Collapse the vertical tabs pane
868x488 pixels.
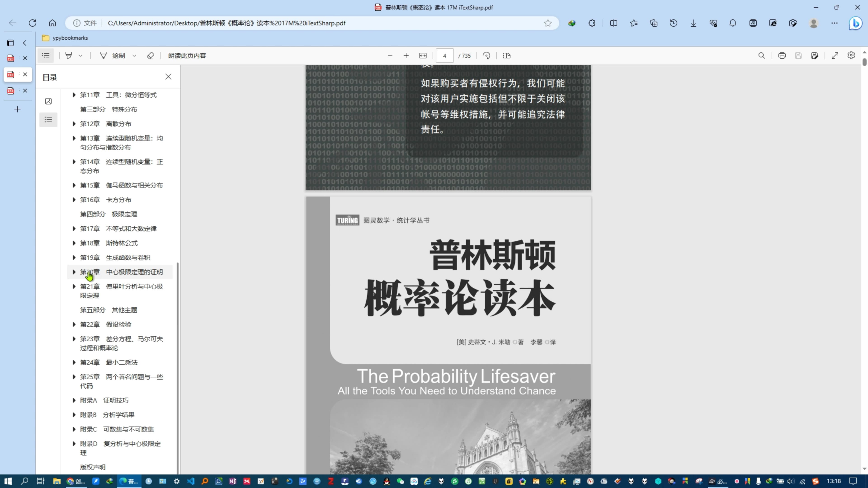coord(25,43)
